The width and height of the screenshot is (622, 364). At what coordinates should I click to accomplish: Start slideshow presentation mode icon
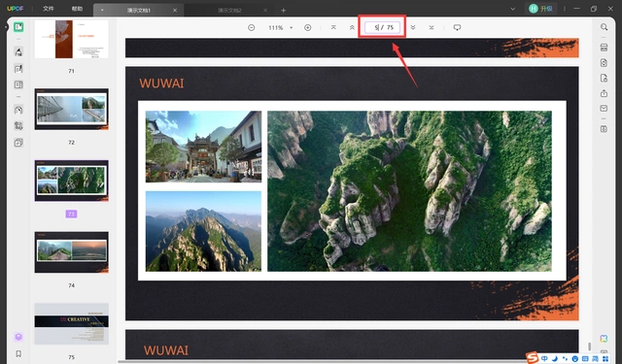pyautogui.click(x=457, y=28)
